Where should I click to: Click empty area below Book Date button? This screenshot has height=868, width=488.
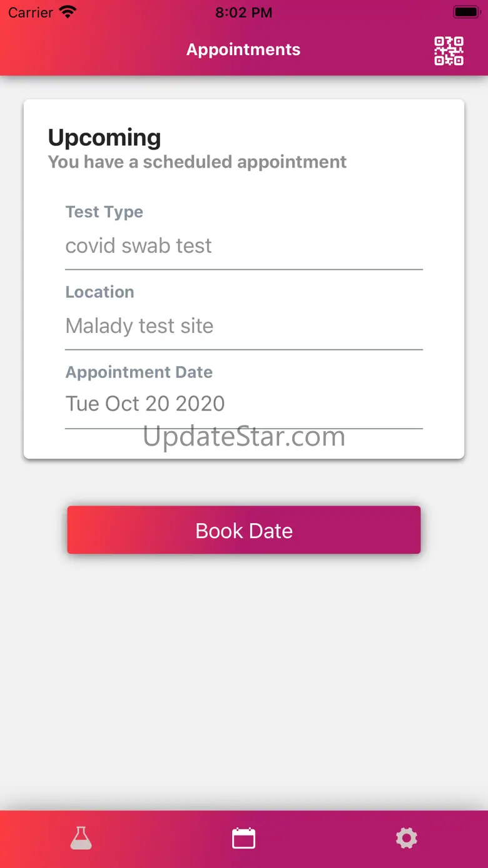coord(244,676)
